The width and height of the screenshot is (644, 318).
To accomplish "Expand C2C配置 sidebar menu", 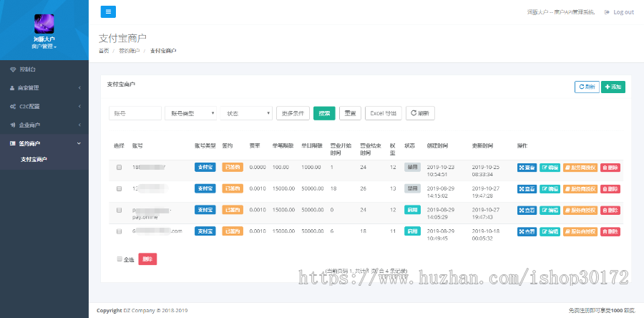I will pyautogui.click(x=44, y=107).
